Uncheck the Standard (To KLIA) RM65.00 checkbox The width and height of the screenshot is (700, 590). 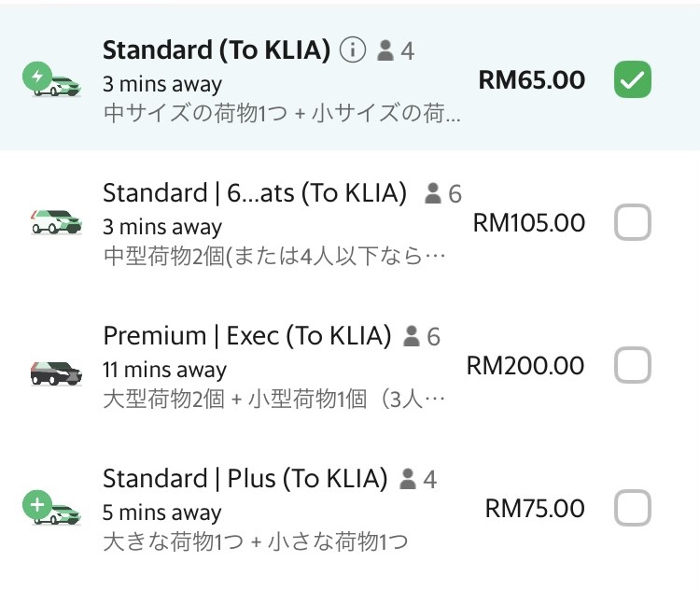coord(633,79)
